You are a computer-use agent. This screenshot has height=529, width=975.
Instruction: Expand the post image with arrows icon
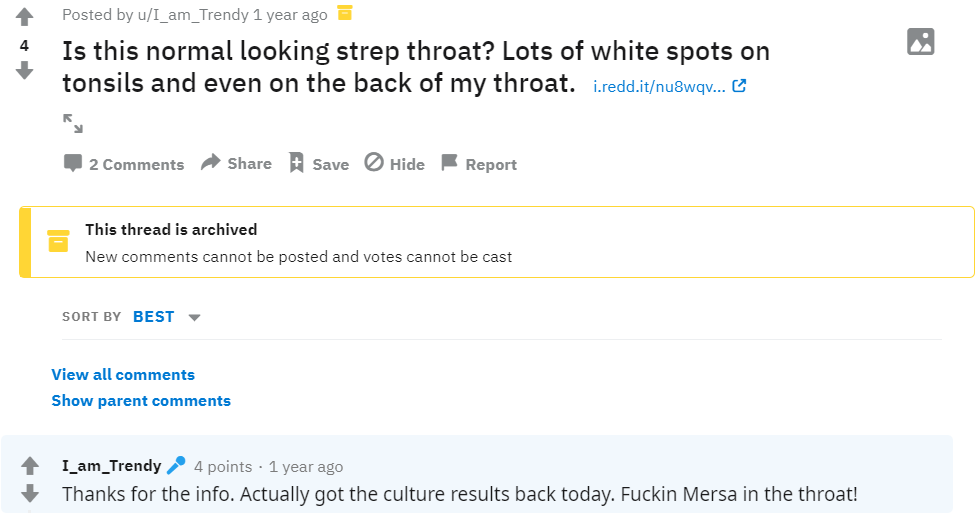[x=73, y=123]
